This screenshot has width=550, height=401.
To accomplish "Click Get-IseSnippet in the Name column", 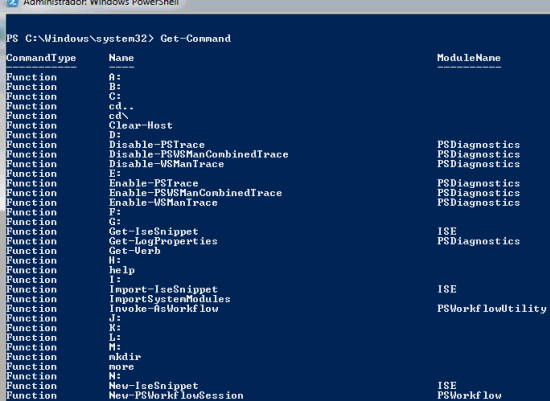I will pyautogui.click(x=154, y=232).
